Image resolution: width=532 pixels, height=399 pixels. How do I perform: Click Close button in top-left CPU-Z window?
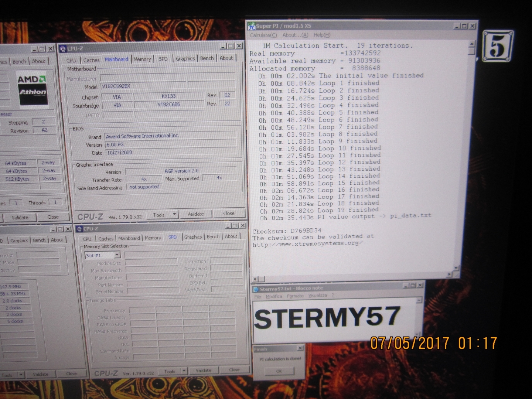[53, 217]
